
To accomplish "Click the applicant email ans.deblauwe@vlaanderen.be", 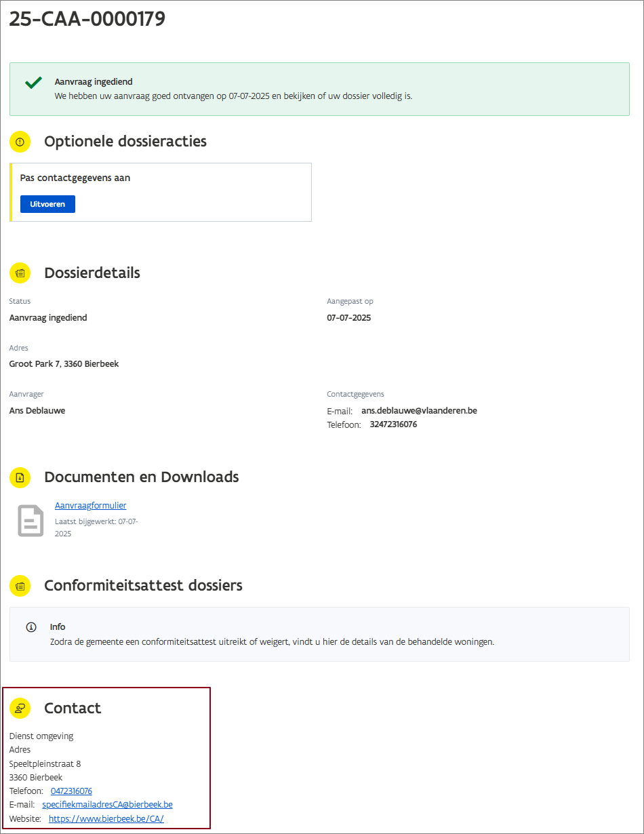I will [x=419, y=411].
